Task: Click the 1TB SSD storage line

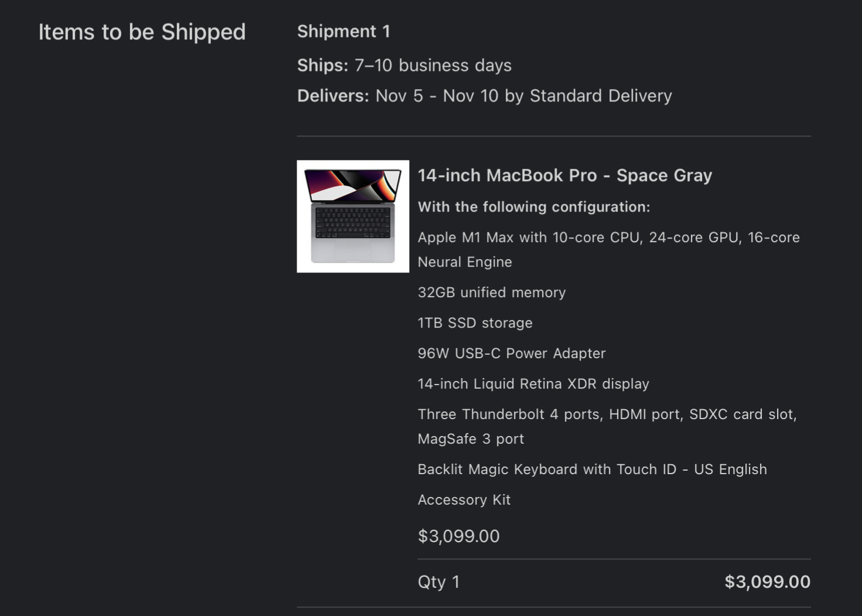Action: pos(475,323)
